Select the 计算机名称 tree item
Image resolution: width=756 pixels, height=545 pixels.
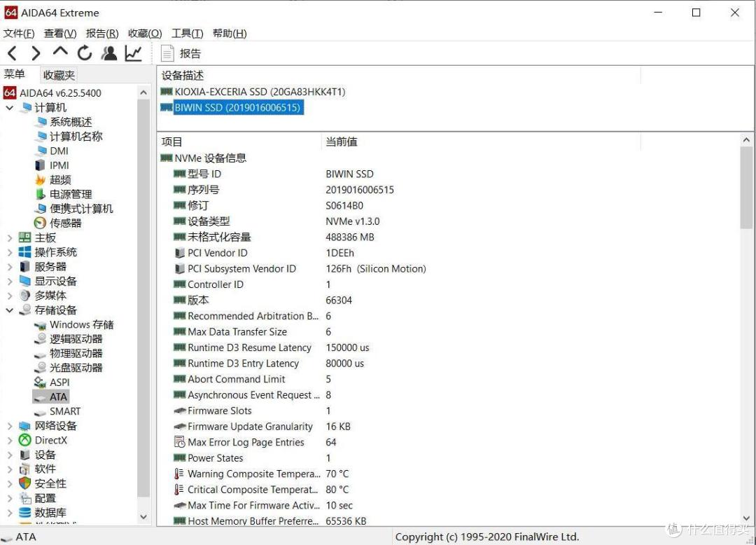tap(70, 137)
